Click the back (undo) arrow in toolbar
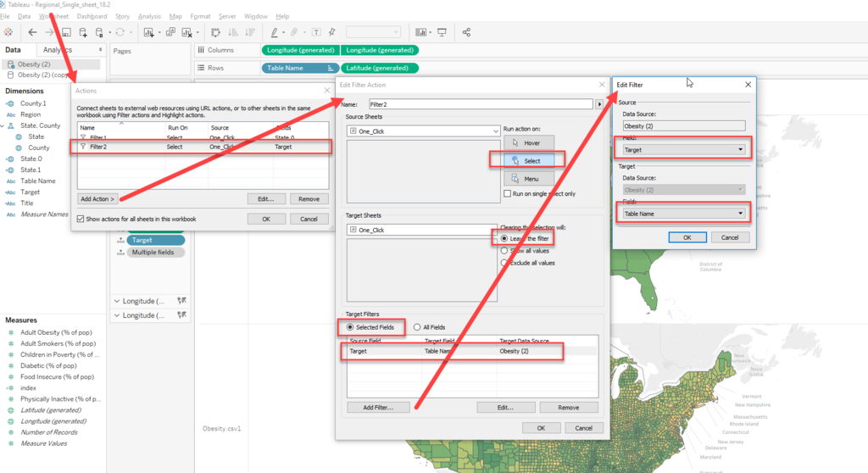The image size is (868, 473). 33,32
